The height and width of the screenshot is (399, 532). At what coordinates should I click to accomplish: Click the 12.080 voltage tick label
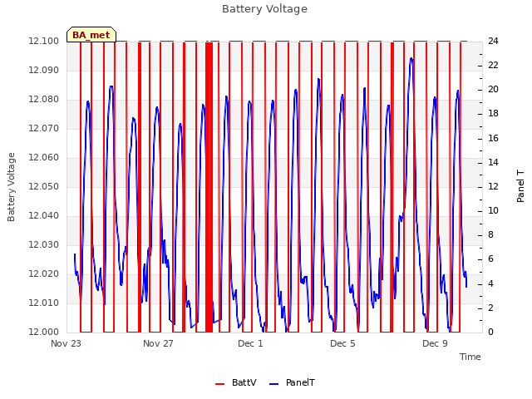(43, 100)
